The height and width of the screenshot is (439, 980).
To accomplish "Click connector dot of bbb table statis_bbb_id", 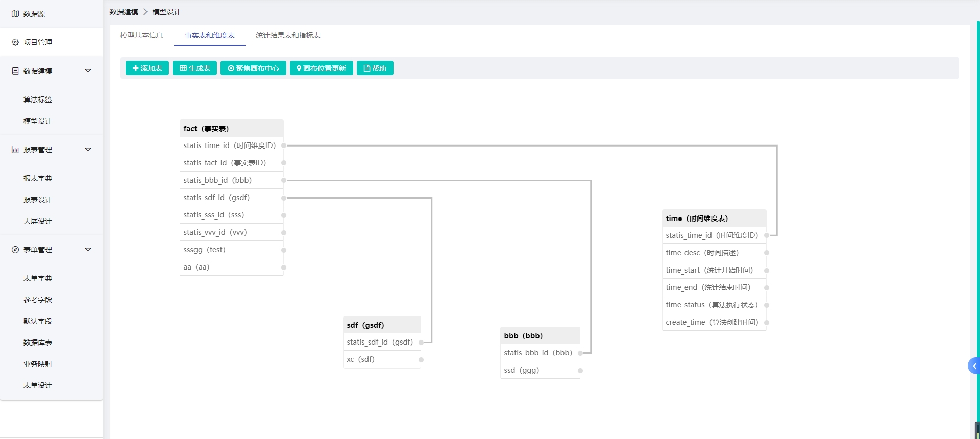I will pos(580,353).
